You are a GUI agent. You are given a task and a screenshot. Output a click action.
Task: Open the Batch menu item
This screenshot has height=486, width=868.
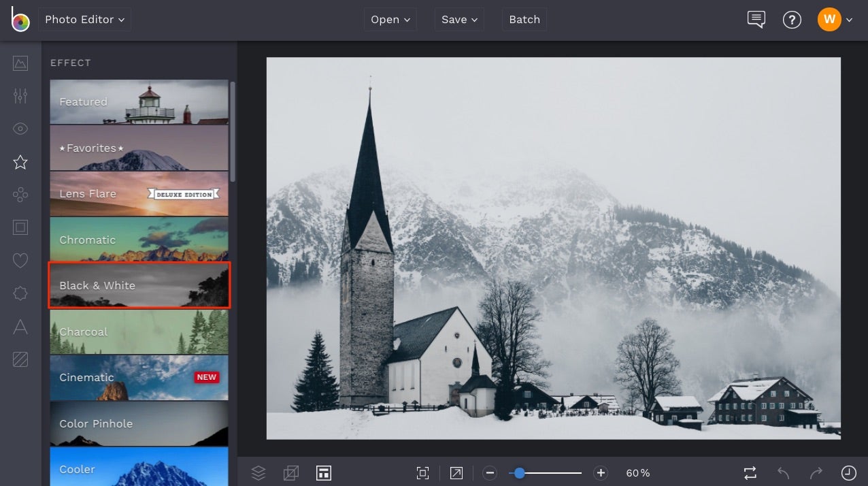click(524, 19)
